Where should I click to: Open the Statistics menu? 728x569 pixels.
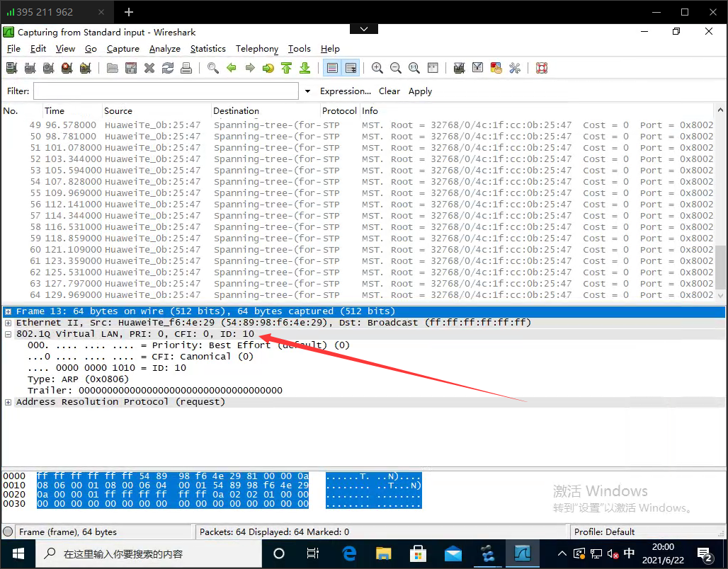click(x=208, y=49)
